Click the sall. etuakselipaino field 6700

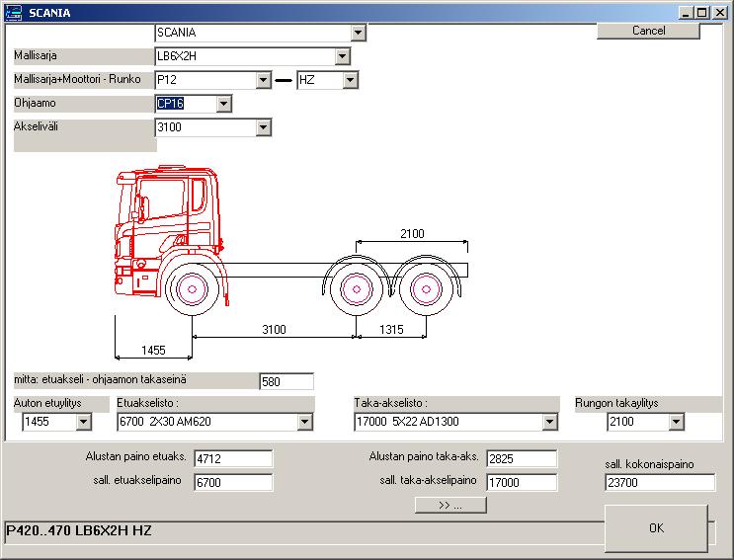click(233, 482)
